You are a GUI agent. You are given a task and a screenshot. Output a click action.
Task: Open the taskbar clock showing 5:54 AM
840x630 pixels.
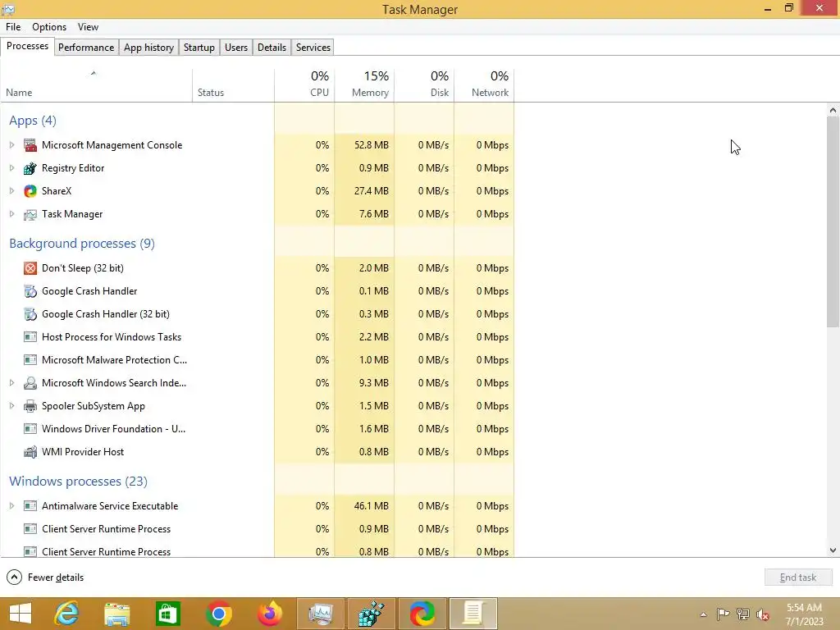pos(804,614)
